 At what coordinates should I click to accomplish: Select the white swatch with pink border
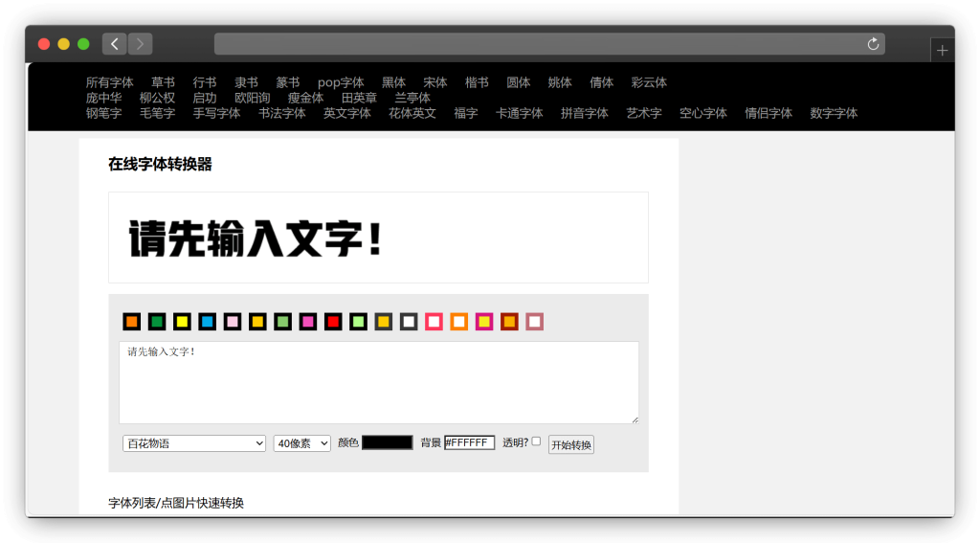click(x=433, y=322)
